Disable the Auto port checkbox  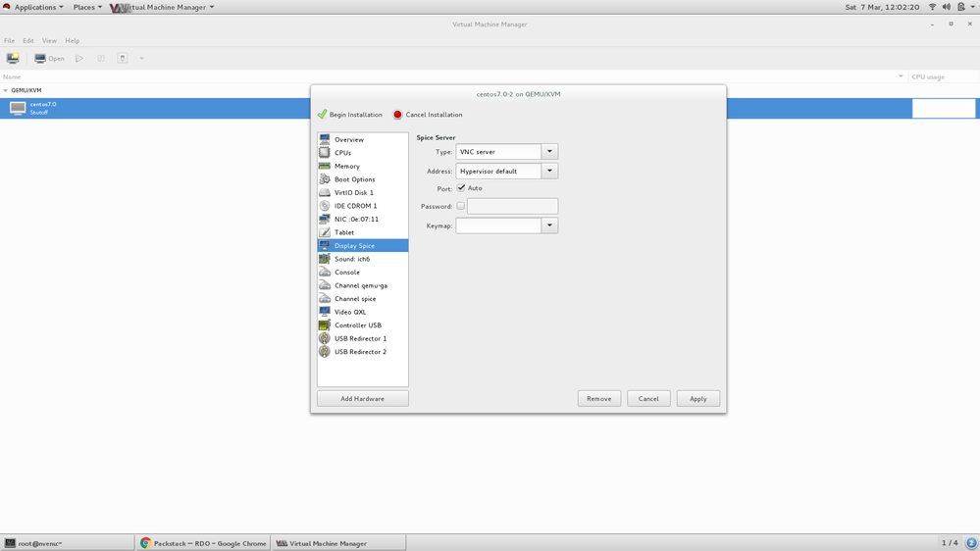pos(461,188)
